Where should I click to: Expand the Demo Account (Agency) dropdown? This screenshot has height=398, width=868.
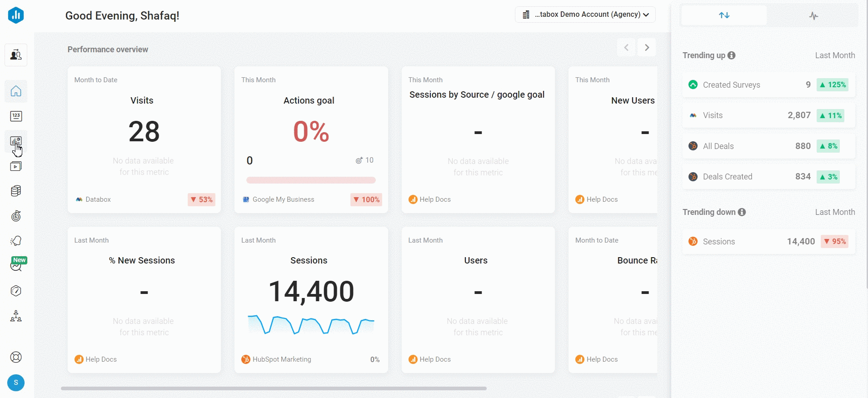pos(585,15)
